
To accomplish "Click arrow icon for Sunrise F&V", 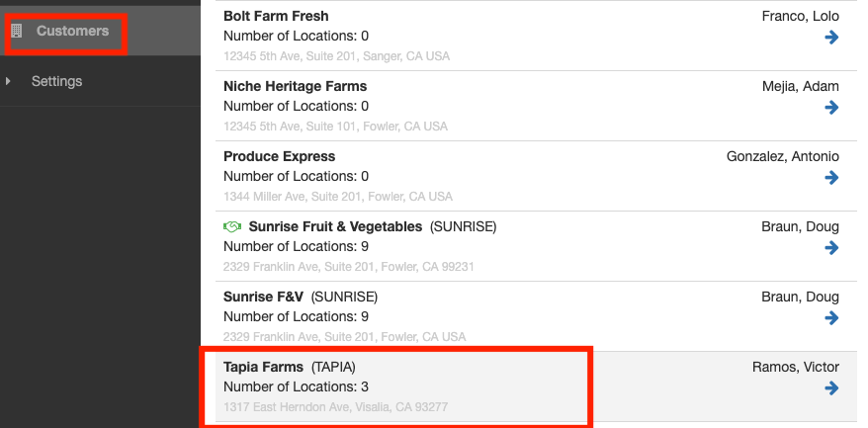I will [831, 318].
